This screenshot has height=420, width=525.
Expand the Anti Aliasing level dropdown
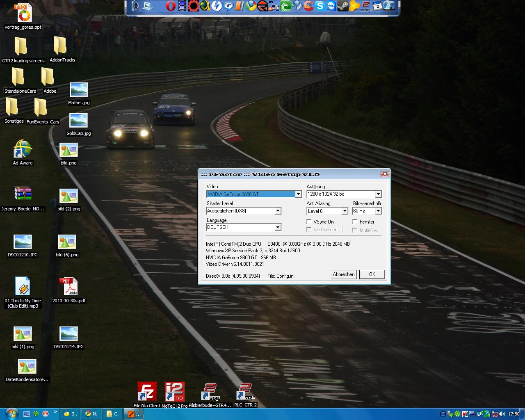(x=345, y=211)
